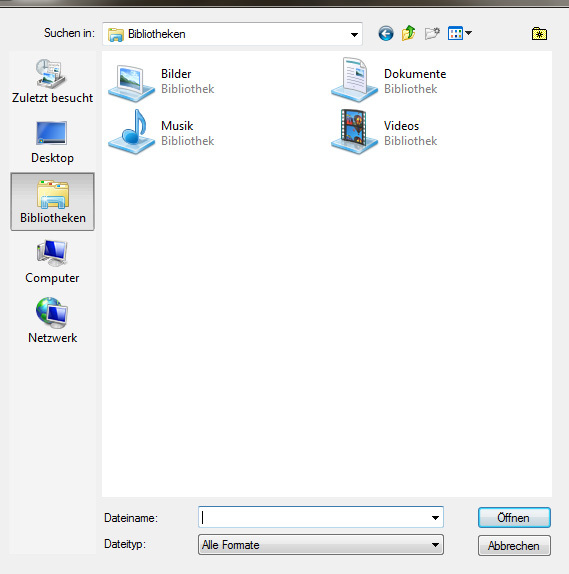This screenshot has width=569, height=574.
Task: Click the Dokumente label text
Action: pos(415,74)
